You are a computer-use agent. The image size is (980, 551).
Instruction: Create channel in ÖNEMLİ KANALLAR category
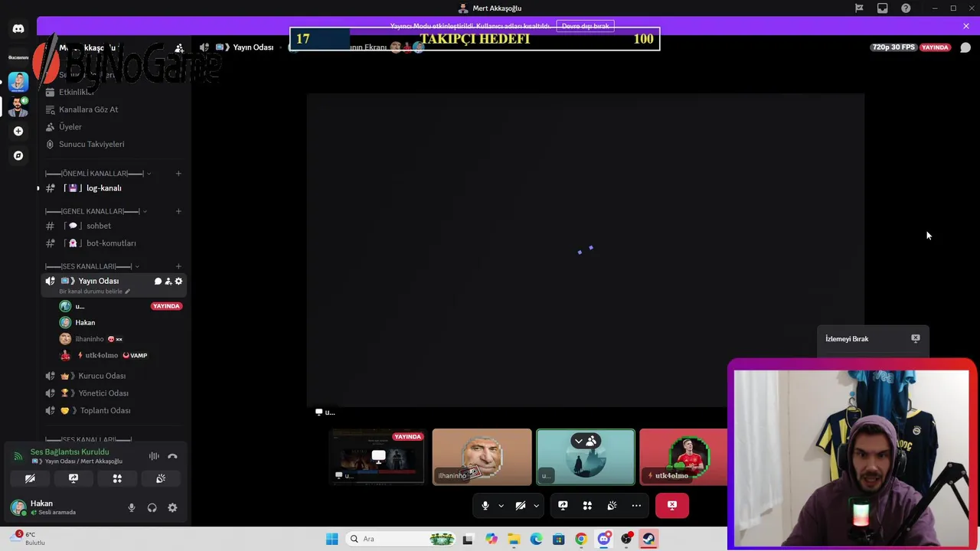click(x=178, y=174)
